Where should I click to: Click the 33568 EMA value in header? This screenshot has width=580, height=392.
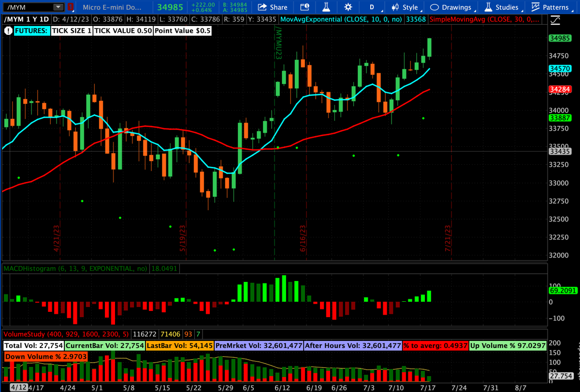click(x=416, y=19)
